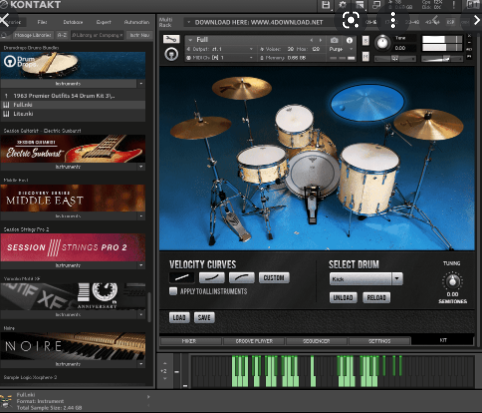Open instrument edit mode with wrench icon
The height and width of the screenshot is (413, 482).
pyautogui.click(x=171, y=40)
